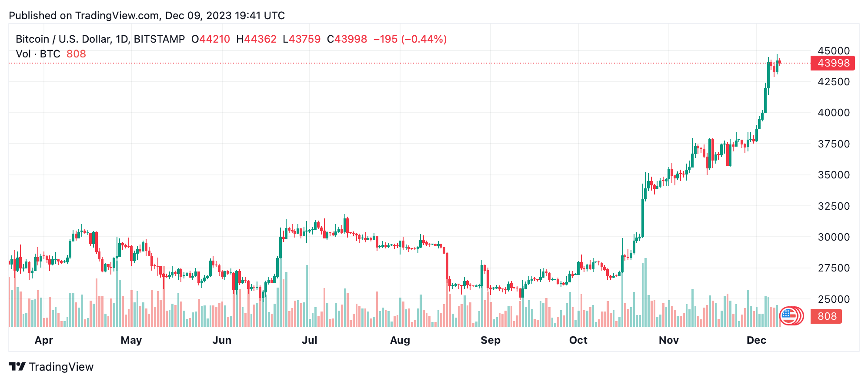This screenshot has height=382, width=868.
Task: Click the TradingView wordmark at the bottom
Action: pos(61,367)
